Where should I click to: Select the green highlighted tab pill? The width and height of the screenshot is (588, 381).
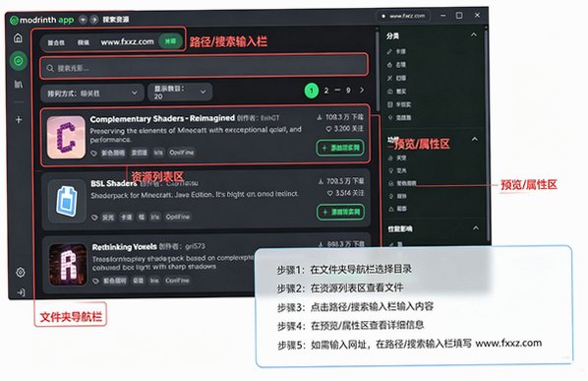[170, 41]
